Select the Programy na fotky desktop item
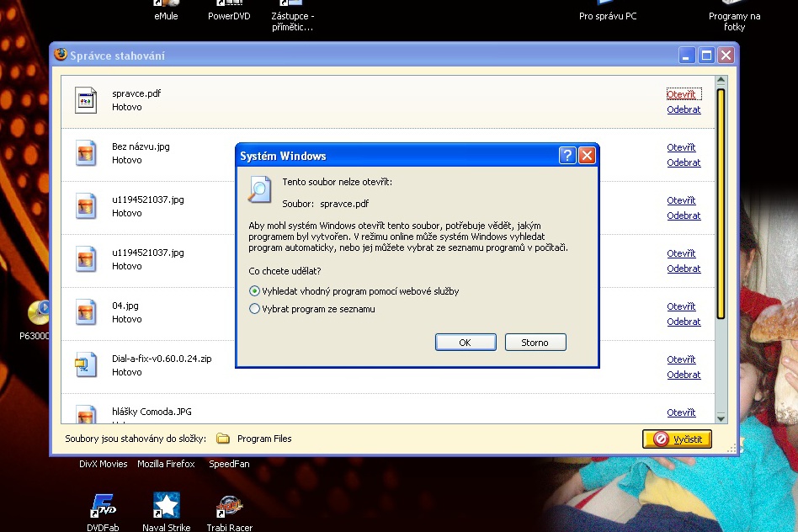 (734, 21)
